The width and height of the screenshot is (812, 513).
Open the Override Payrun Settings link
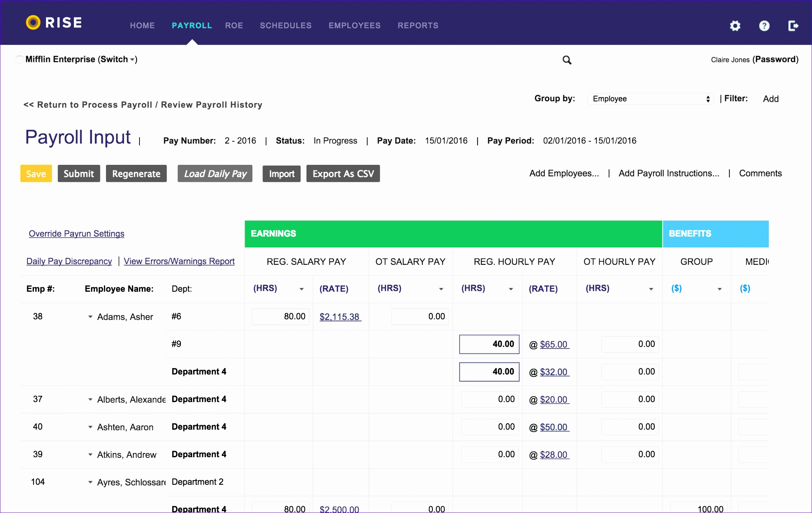tap(76, 233)
